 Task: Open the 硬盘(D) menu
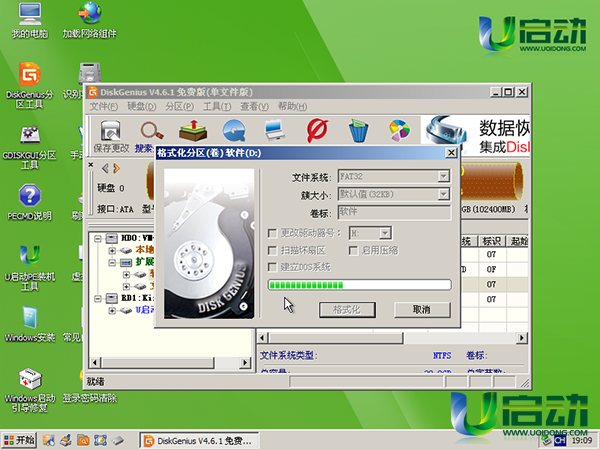pyautogui.click(x=142, y=106)
